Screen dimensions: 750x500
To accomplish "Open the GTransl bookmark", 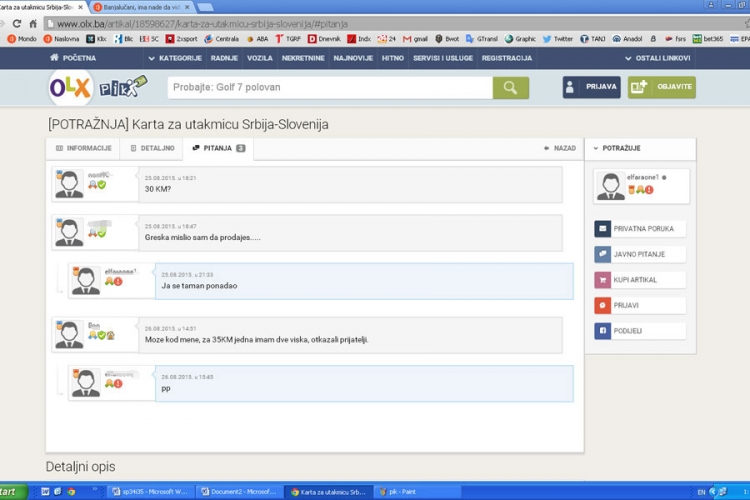I will 482,39.
